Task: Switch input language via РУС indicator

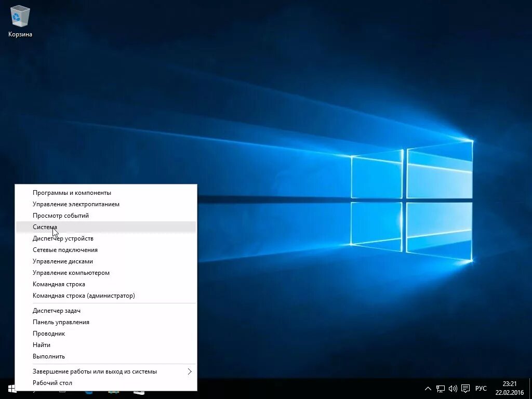Action: (x=481, y=389)
